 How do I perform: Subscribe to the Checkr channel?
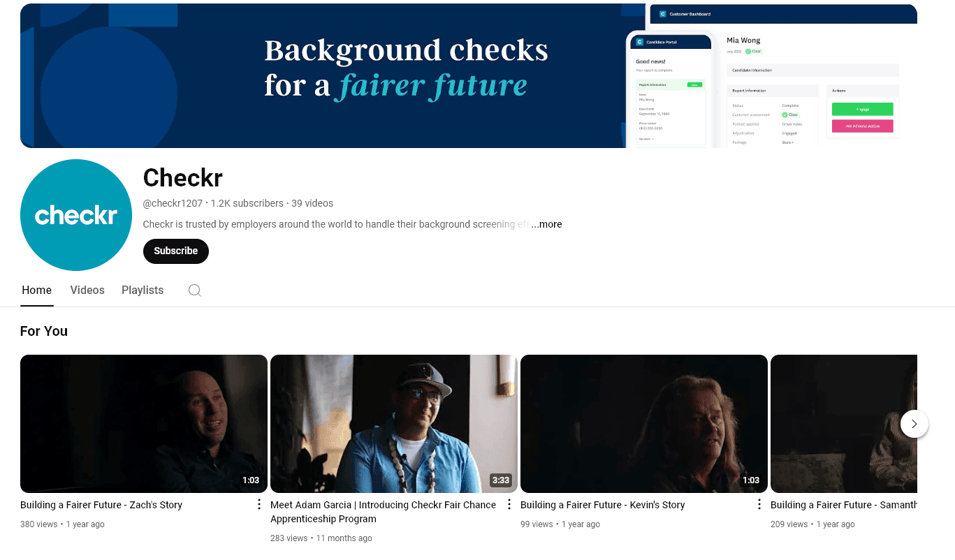176,251
